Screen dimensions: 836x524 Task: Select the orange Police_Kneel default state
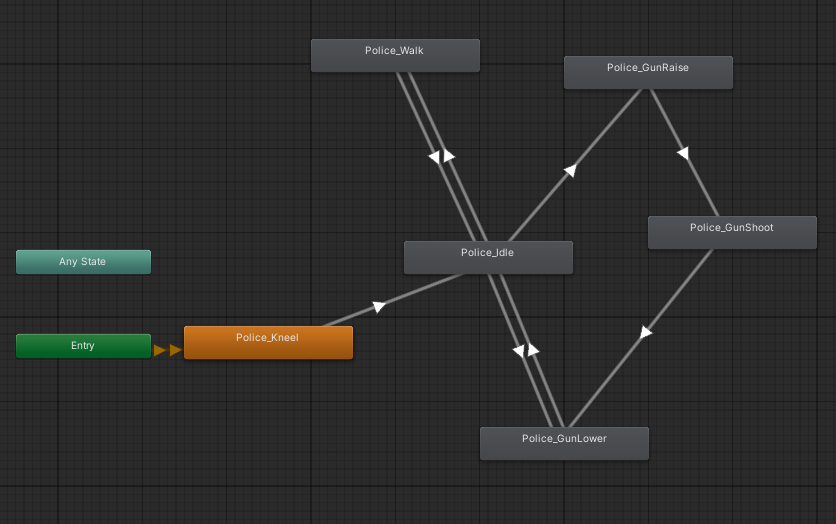coord(268,342)
